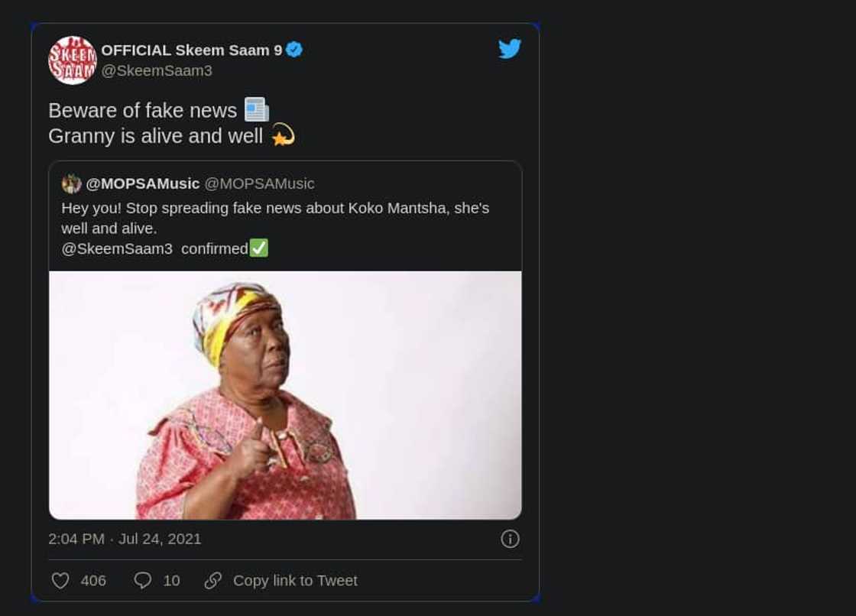
Task: Open the quoted tweet about Koko Mantsha
Action: pyautogui.click(x=275, y=218)
